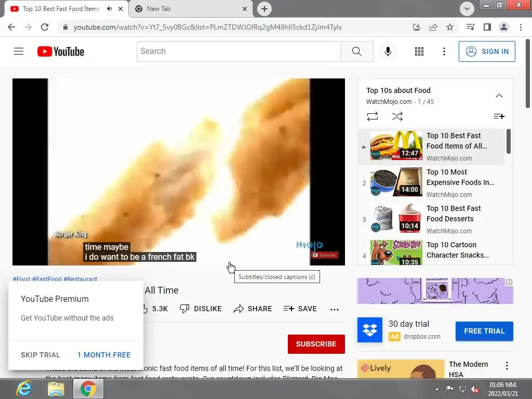Open WatchMojo.com playlist channel link
This screenshot has width=532, height=399.
389,101
